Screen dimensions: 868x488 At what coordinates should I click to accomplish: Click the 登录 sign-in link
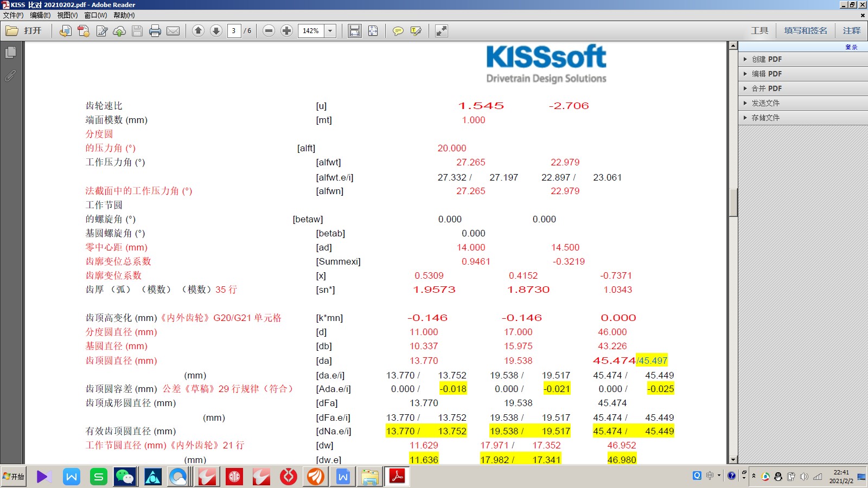pyautogui.click(x=851, y=47)
